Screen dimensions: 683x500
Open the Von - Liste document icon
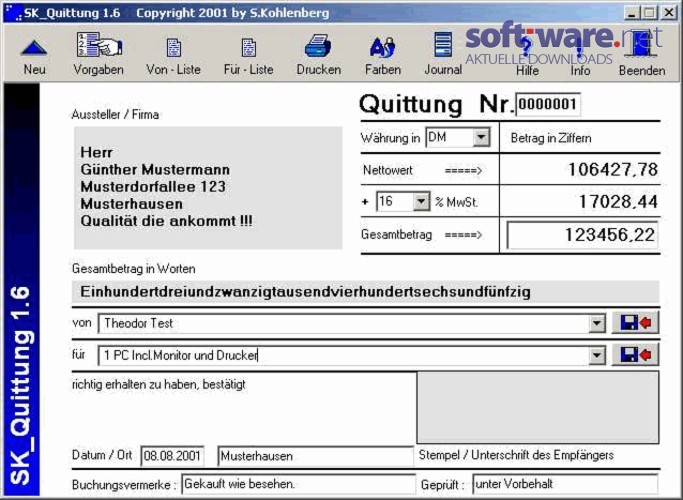[x=174, y=47]
